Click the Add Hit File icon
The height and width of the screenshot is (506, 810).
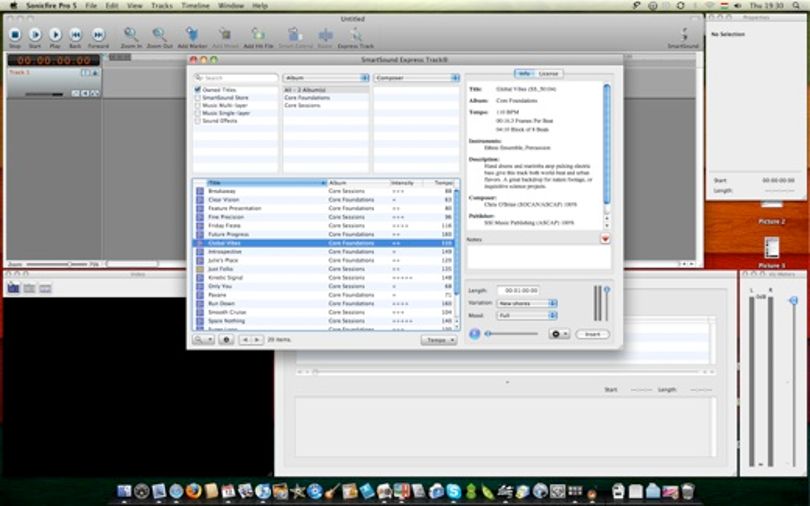pyautogui.click(x=258, y=35)
